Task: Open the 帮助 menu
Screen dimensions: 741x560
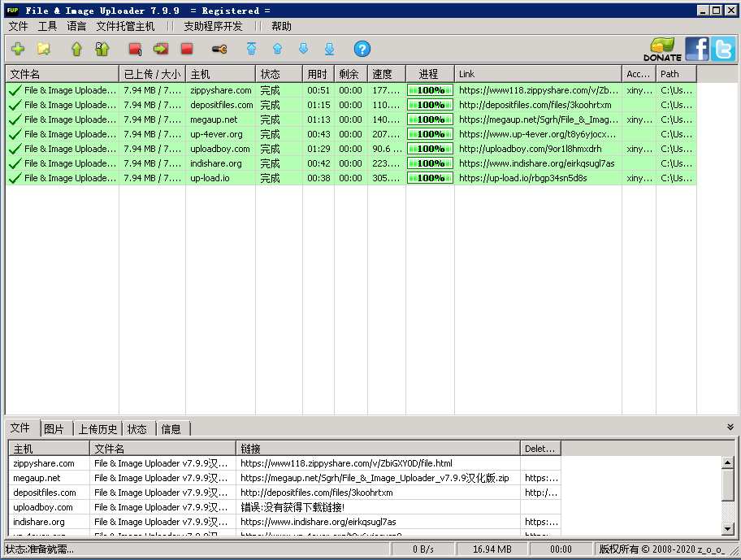Action: point(281,27)
